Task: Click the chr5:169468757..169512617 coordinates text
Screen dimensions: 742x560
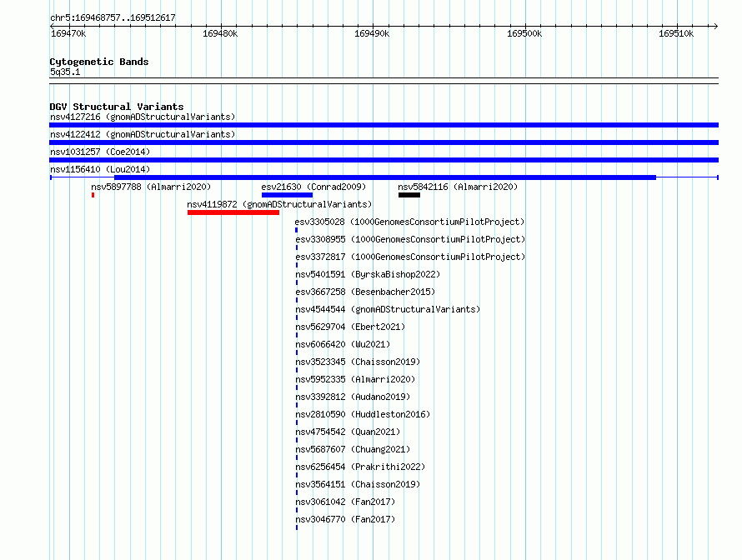Action: tap(113, 17)
